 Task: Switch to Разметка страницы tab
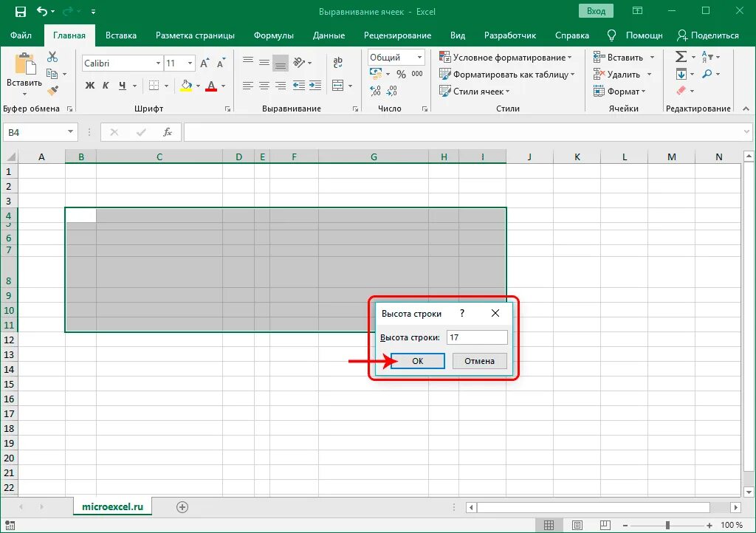click(x=195, y=35)
